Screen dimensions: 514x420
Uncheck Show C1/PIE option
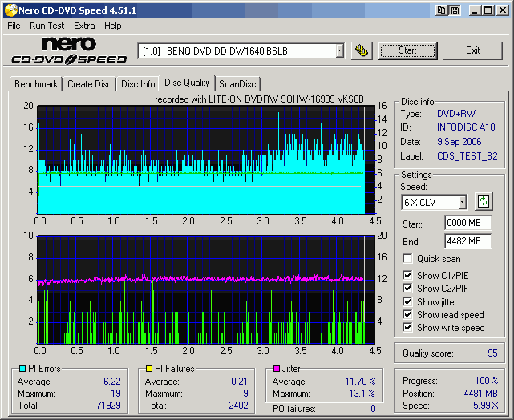(x=408, y=276)
